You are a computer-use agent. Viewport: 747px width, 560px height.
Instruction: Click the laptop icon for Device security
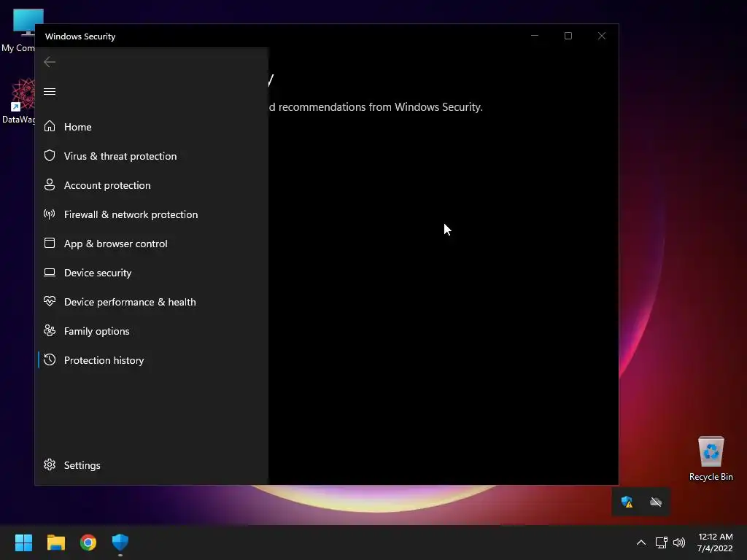(50, 273)
